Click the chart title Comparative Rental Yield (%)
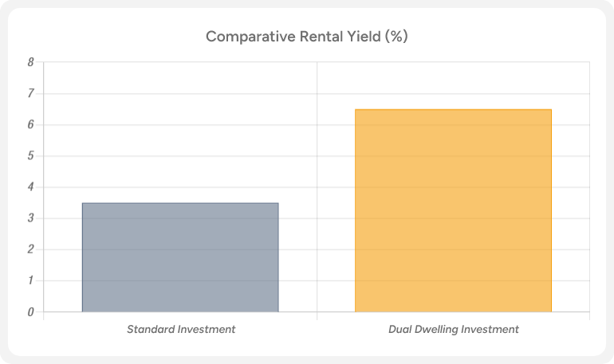 tap(307, 37)
